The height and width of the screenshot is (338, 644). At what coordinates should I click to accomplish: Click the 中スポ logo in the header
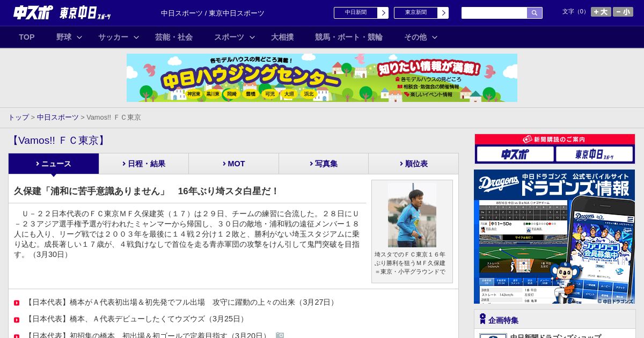tap(33, 12)
